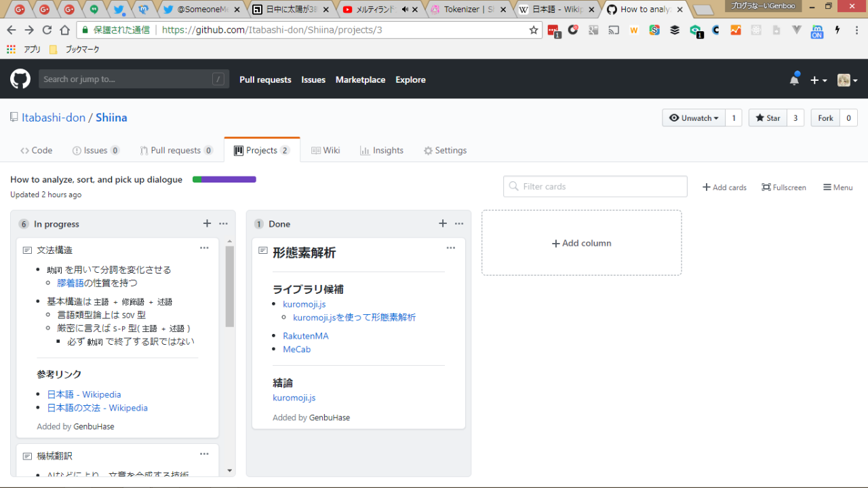Reload the page in Chrome

pyautogui.click(x=47, y=30)
